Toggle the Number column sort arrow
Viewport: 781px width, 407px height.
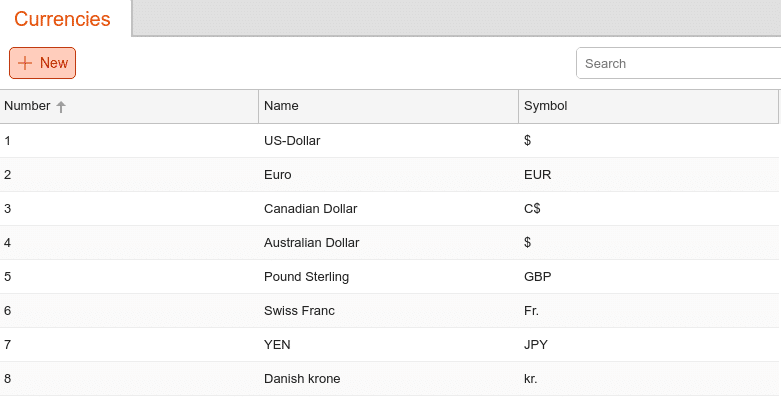[x=61, y=107]
